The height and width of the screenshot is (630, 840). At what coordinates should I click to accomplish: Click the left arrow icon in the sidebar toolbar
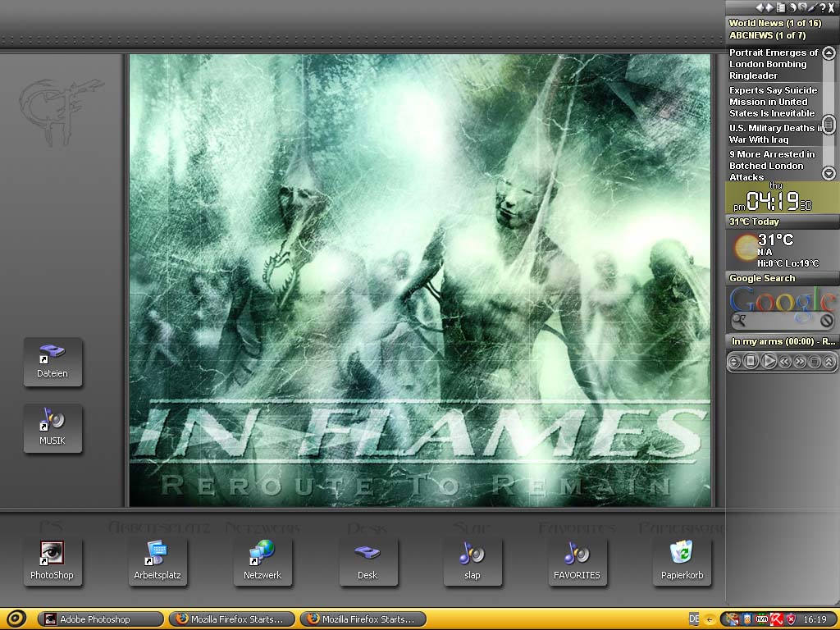pos(760,7)
